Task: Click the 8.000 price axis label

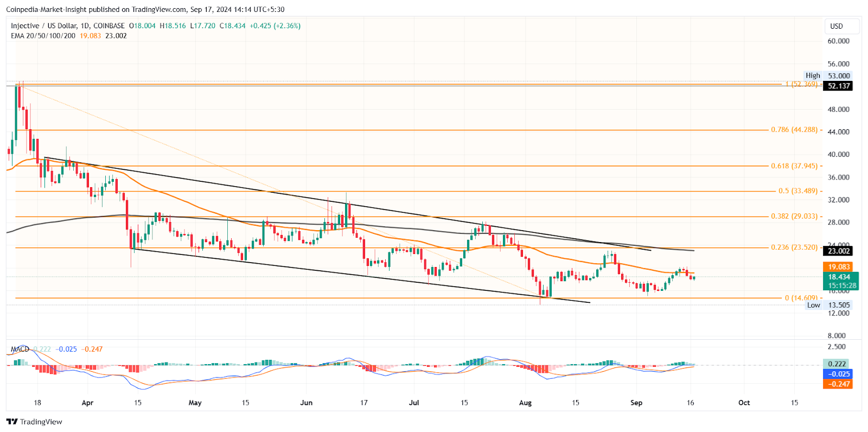Action: click(x=837, y=336)
